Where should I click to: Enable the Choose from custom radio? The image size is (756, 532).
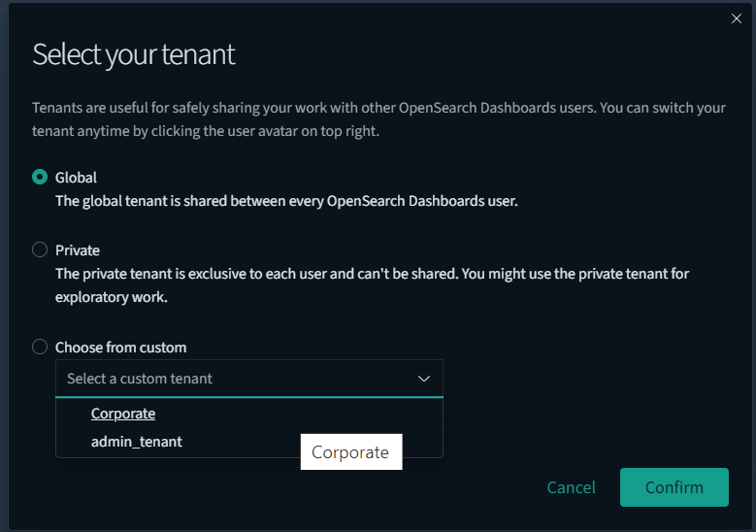40,348
